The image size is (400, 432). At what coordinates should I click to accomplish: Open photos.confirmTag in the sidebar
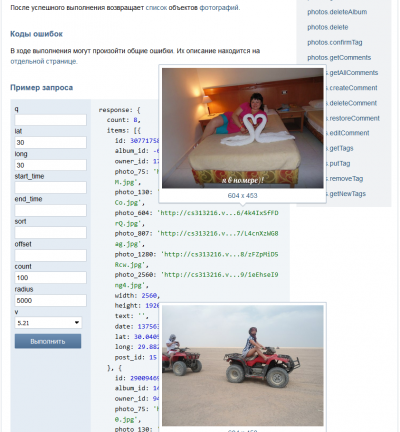click(335, 42)
